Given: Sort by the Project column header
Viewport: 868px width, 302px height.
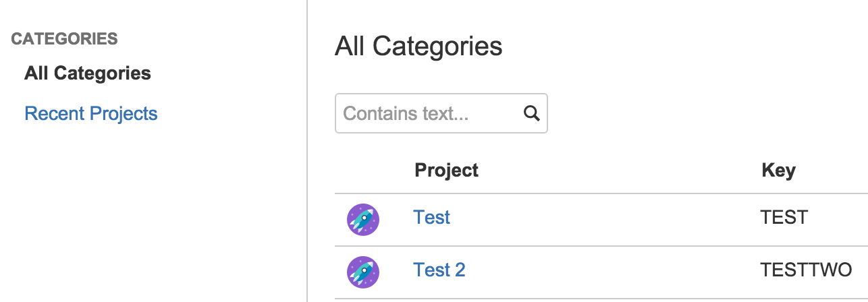Looking at the screenshot, I should 447,170.
